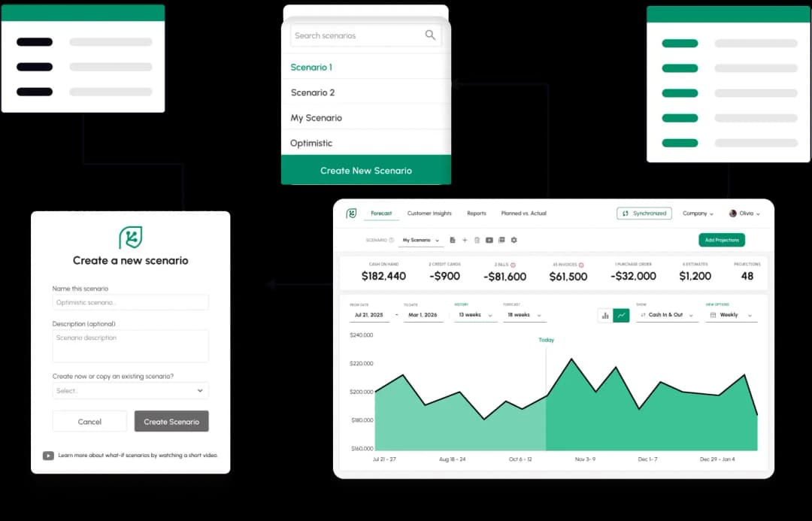This screenshot has width=812, height=521.
Task: Click the Create Scenario button in the dialog
Action: 171,421
